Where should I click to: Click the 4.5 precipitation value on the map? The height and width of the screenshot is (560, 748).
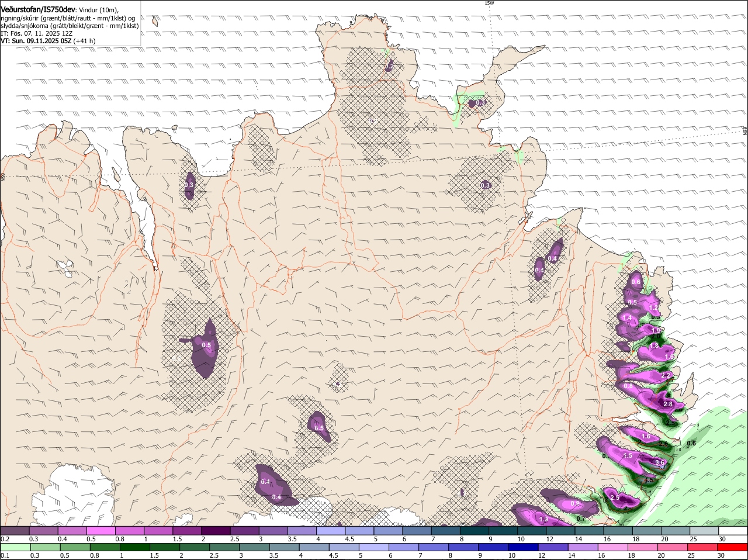tap(648, 479)
